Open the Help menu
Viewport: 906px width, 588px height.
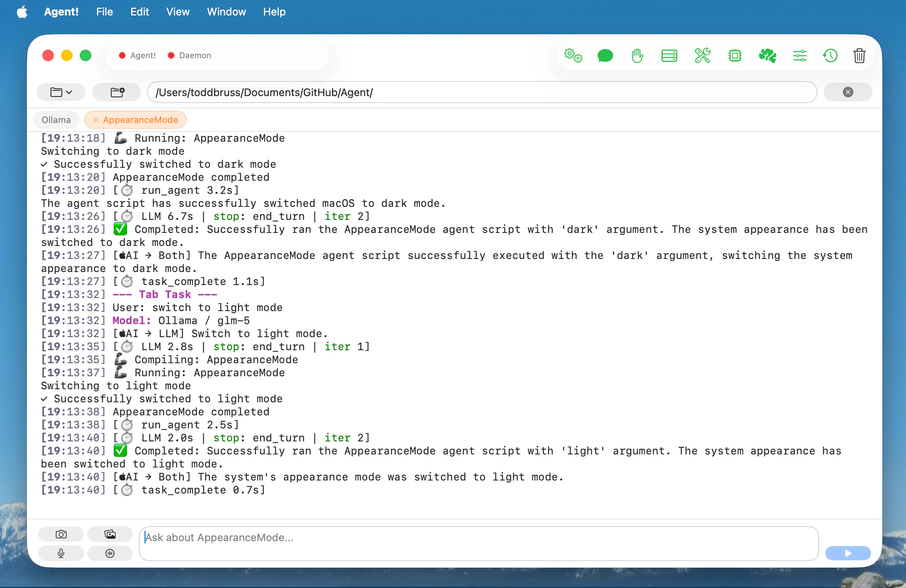(x=275, y=12)
